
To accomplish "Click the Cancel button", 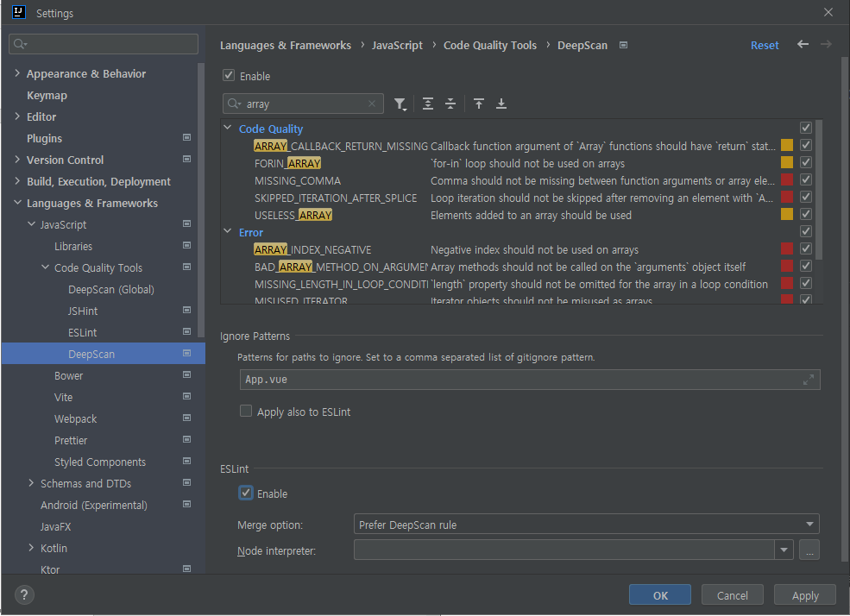I will (x=733, y=595).
